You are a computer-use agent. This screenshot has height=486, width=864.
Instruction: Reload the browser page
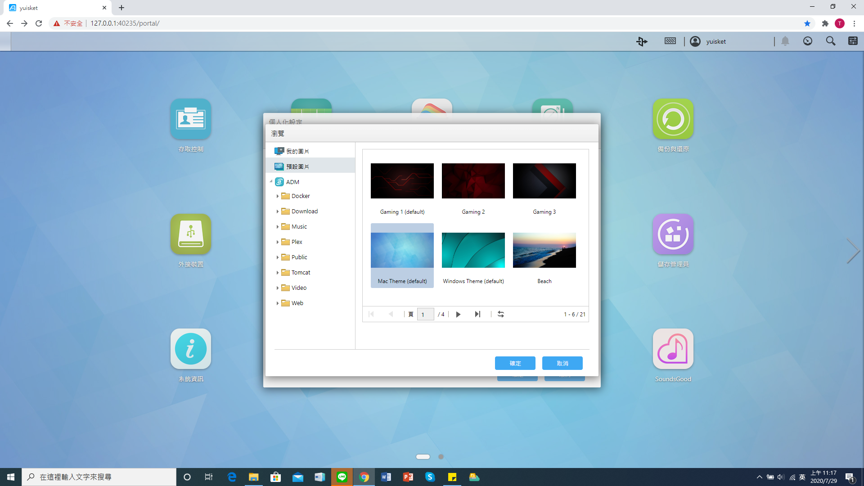39,23
